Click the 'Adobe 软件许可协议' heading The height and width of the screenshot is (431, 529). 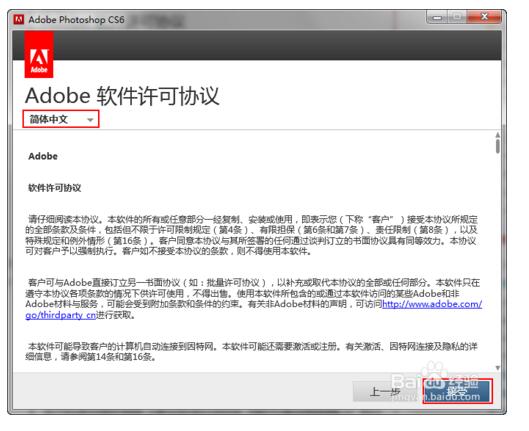click(x=122, y=96)
